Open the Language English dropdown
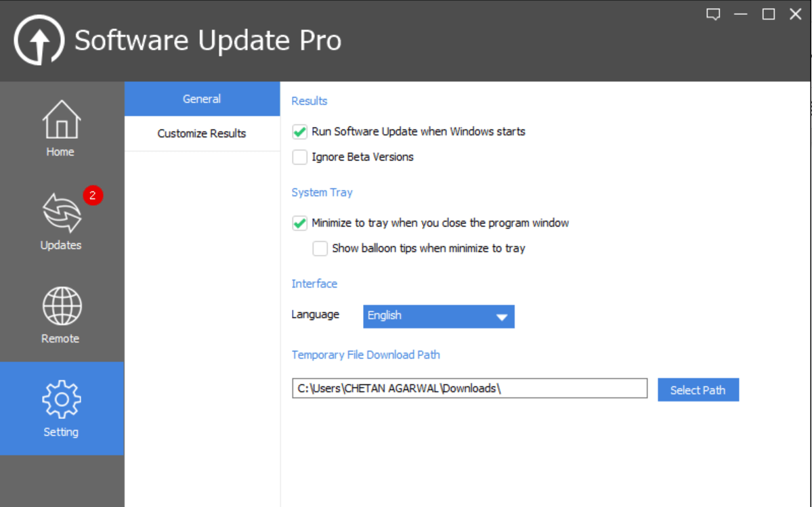The height and width of the screenshot is (507, 812). (439, 316)
